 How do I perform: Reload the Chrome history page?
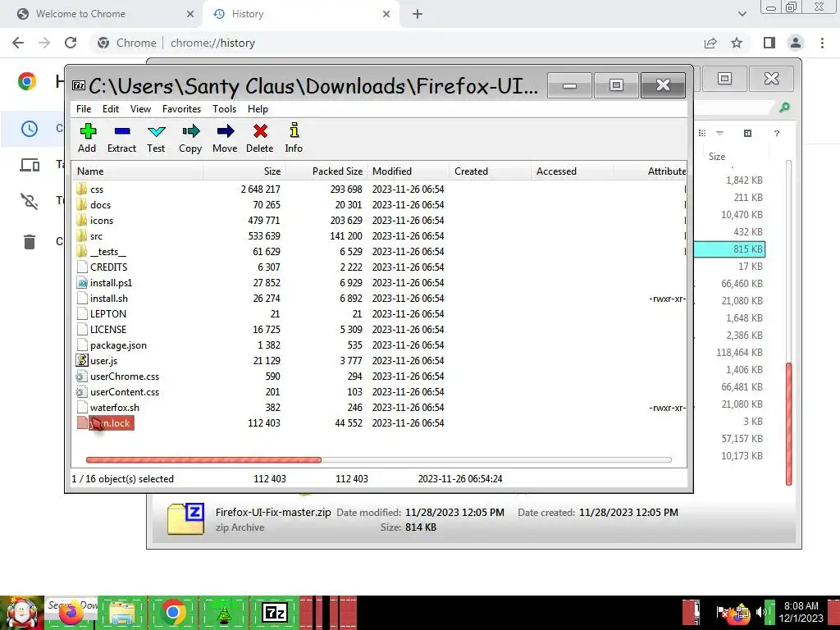click(71, 43)
